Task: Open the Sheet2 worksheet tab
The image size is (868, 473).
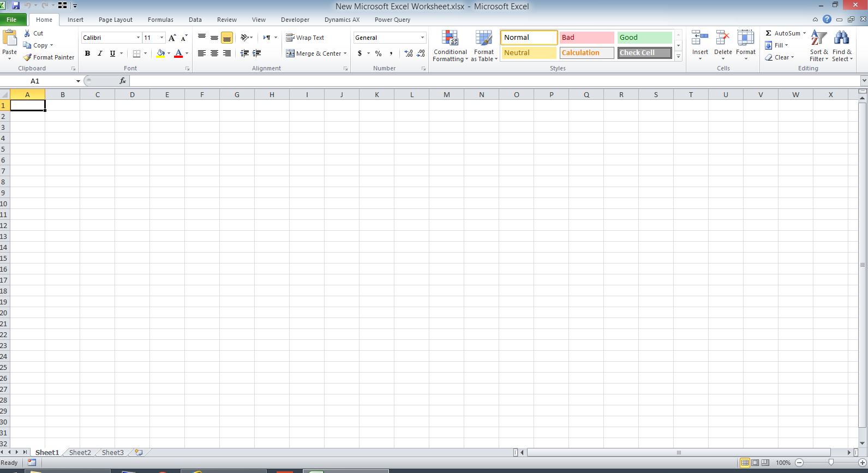Action: coord(80,452)
